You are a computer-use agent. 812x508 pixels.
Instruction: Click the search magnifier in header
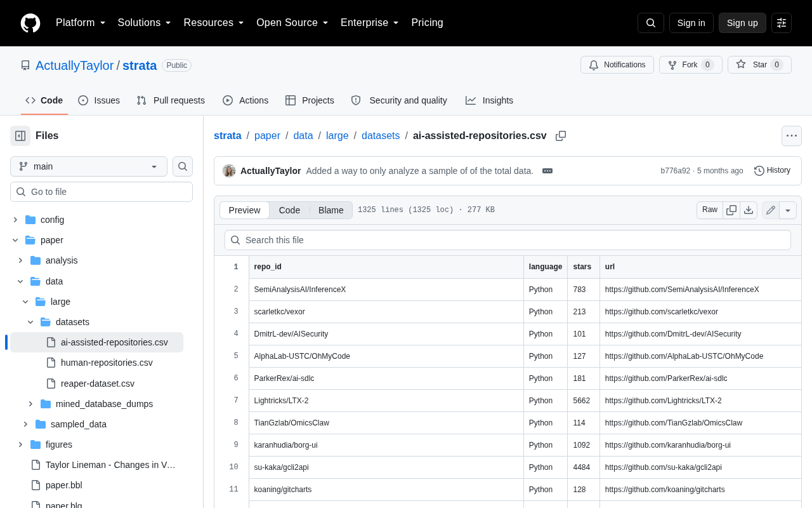tap(651, 23)
